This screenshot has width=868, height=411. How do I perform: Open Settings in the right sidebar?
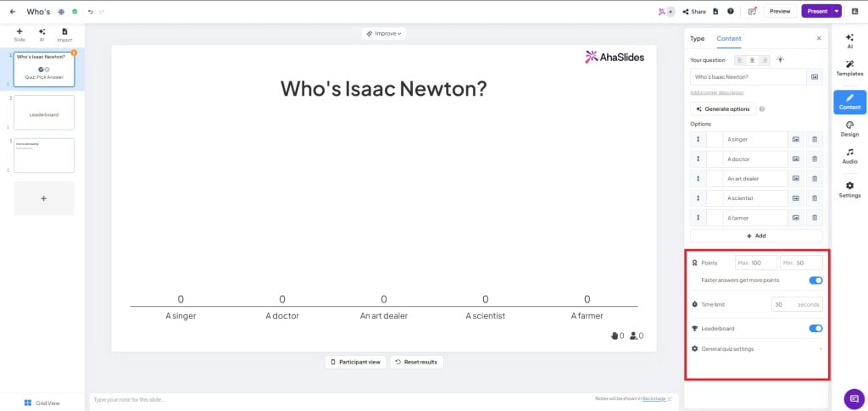[x=849, y=189]
